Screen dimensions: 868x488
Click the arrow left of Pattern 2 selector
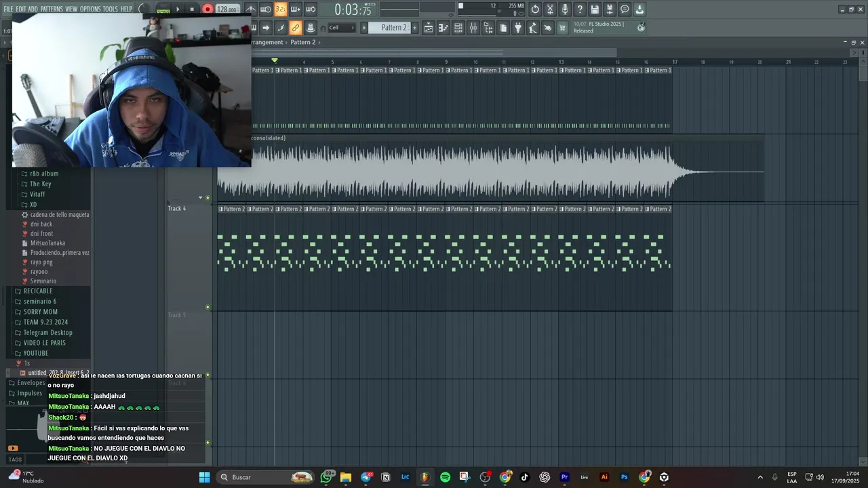tap(363, 28)
